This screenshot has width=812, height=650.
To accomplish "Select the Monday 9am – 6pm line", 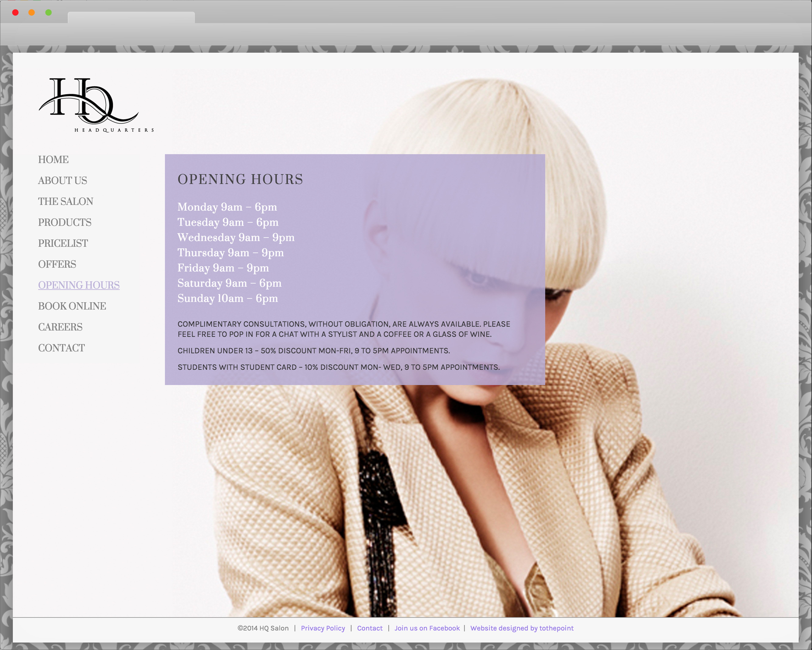I will (x=227, y=207).
